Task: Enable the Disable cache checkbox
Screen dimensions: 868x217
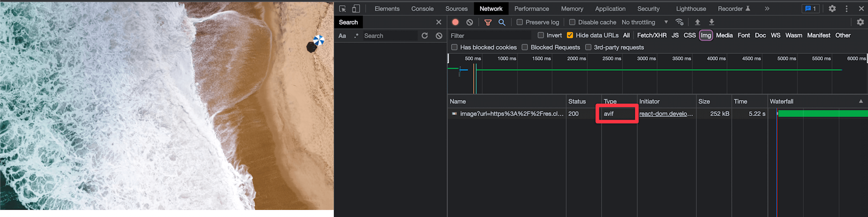Action: pos(572,22)
